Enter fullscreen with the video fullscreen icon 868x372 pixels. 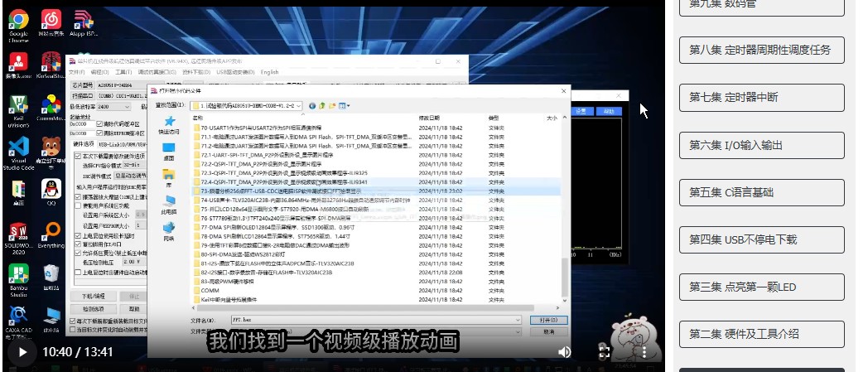pos(605,352)
